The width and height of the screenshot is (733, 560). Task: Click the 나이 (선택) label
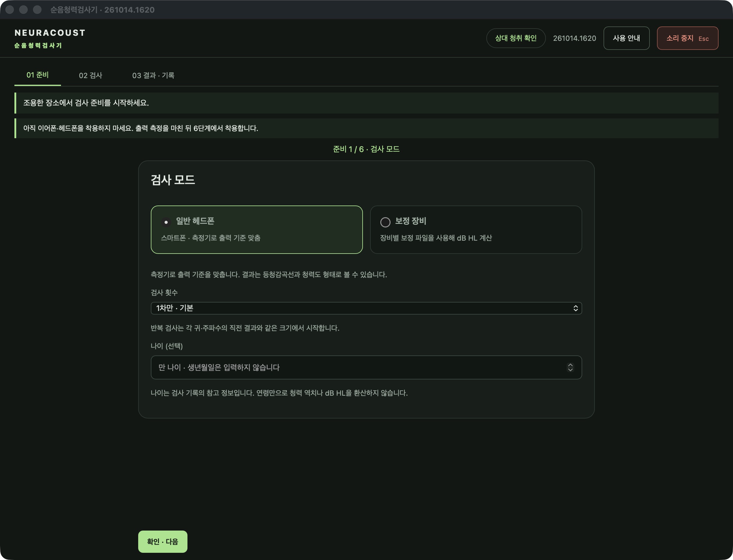point(167,346)
